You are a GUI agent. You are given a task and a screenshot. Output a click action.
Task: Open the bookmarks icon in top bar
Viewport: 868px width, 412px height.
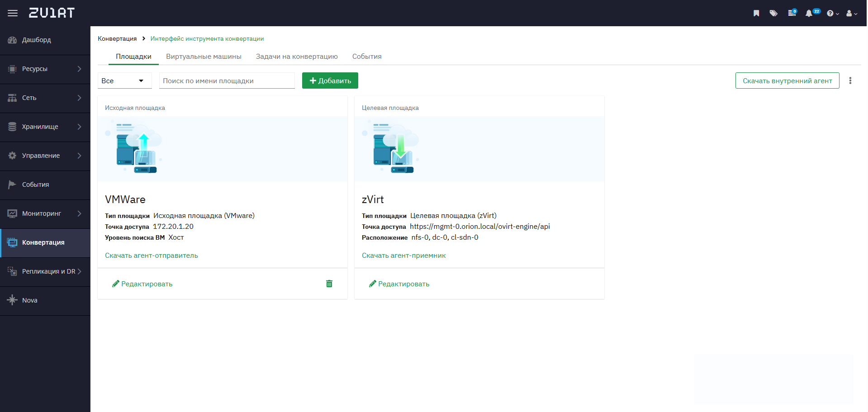[756, 13]
